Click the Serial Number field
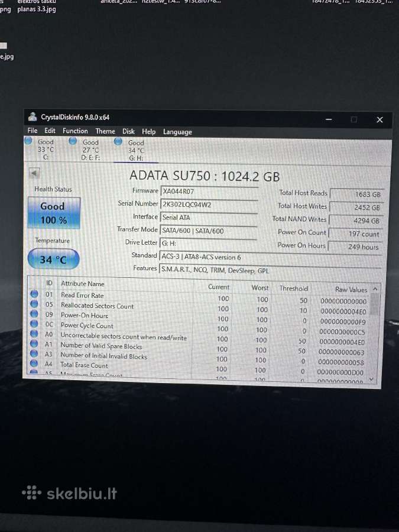 coord(209,205)
